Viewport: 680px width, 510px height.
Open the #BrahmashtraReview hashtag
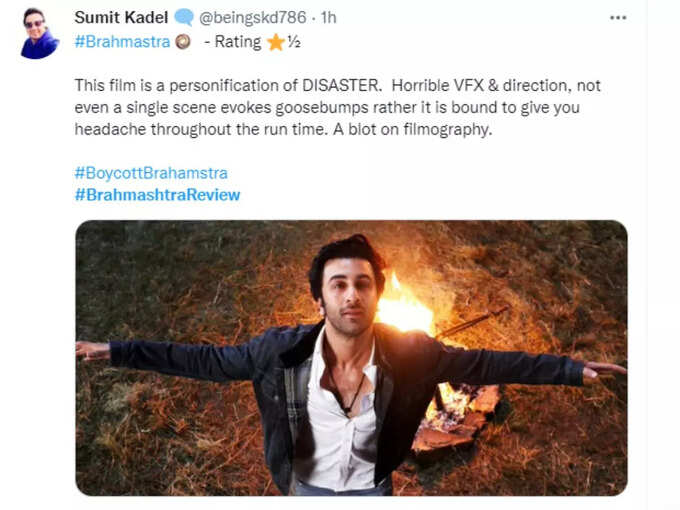pyautogui.click(x=157, y=195)
